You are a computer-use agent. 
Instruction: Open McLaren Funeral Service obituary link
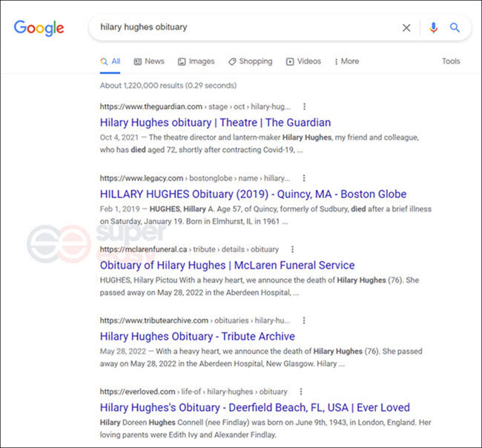point(227,265)
